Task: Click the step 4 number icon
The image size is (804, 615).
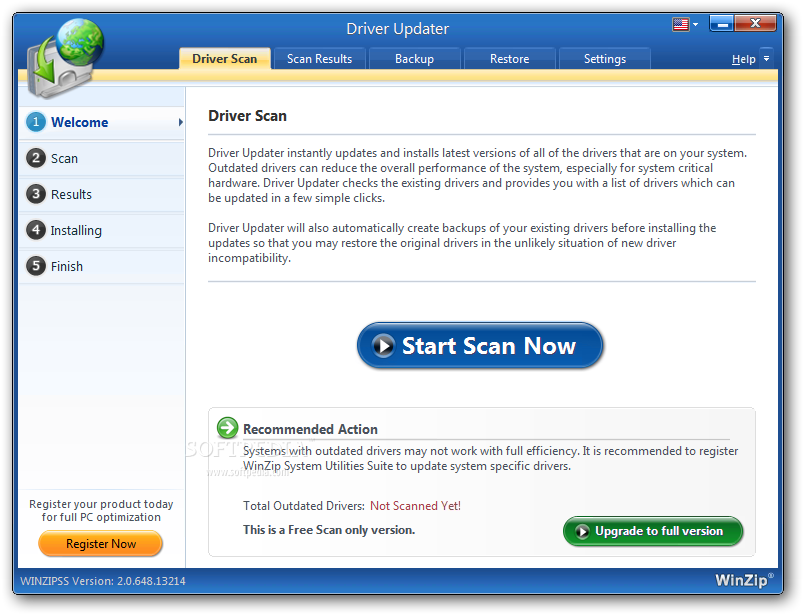Action: pos(36,230)
